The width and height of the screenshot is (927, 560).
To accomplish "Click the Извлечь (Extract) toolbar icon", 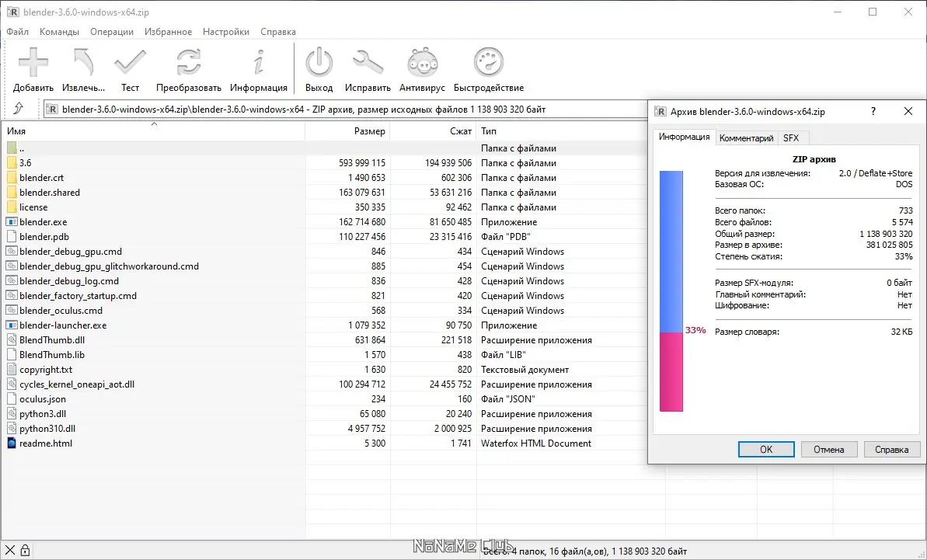I will point(83,62).
